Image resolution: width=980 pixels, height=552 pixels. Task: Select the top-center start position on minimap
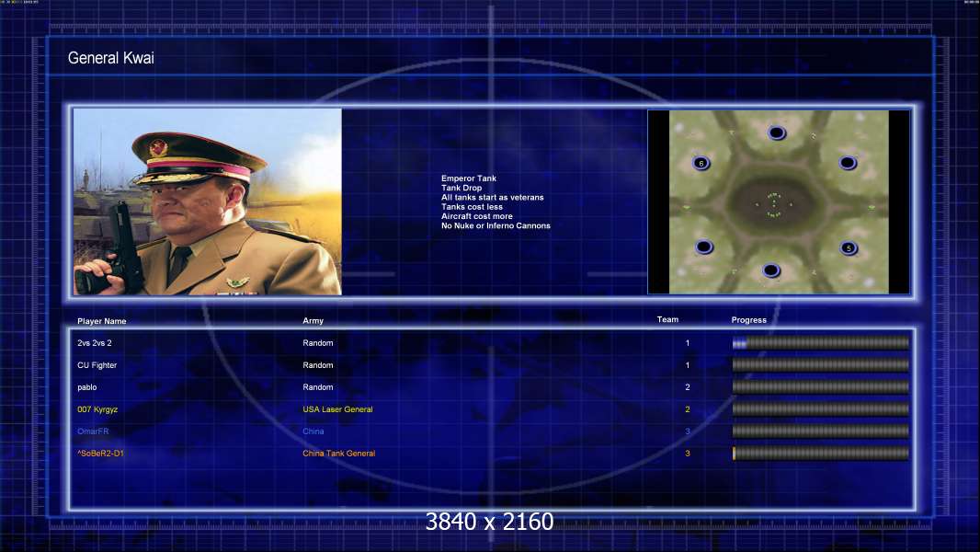[776, 132]
